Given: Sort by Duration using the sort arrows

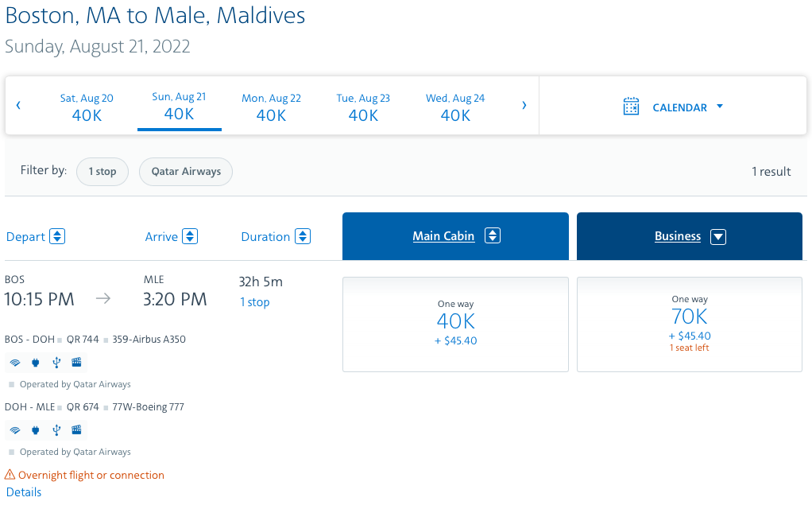Looking at the screenshot, I should 302,236.
